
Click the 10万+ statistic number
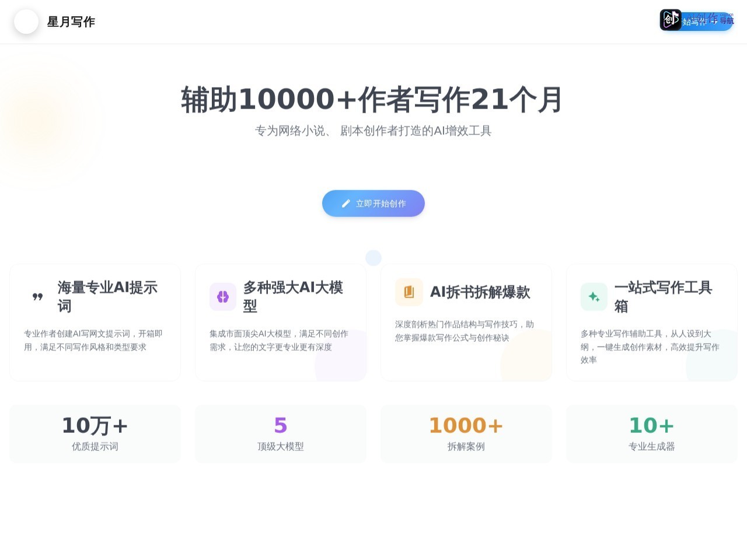(x=95, y=425)
